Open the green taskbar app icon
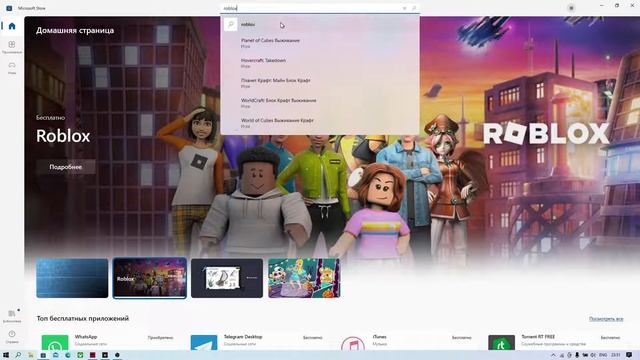Viewport: 640px width, 360px height. click(80, 355)
